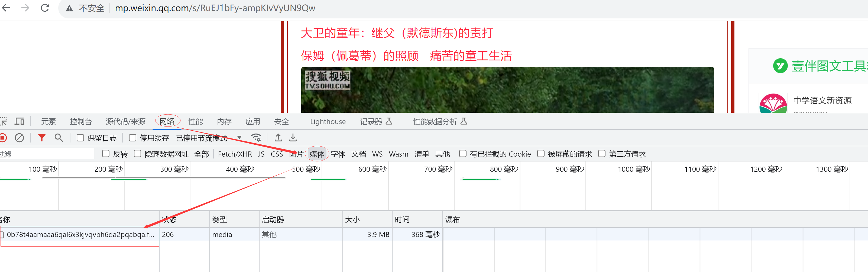Tick the 隐藏数据网址 checkbox
The width and height of the screenshot is (868, 272).
coord(137,154)
